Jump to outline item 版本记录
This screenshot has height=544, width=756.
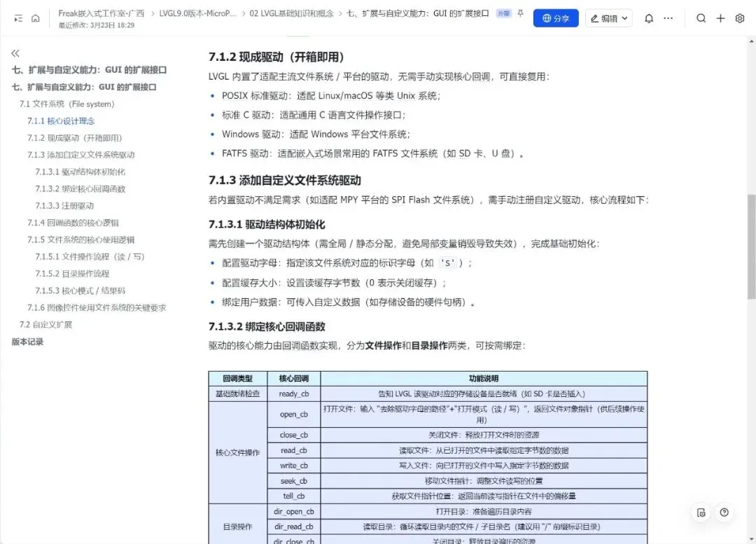pyautogui.click(x=27, y=342)
